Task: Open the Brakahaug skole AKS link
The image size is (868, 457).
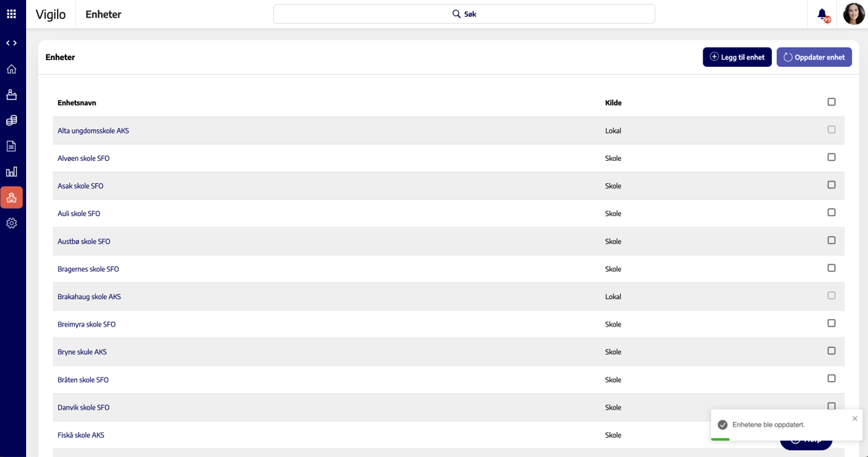Action: click(x=89, y=297)
